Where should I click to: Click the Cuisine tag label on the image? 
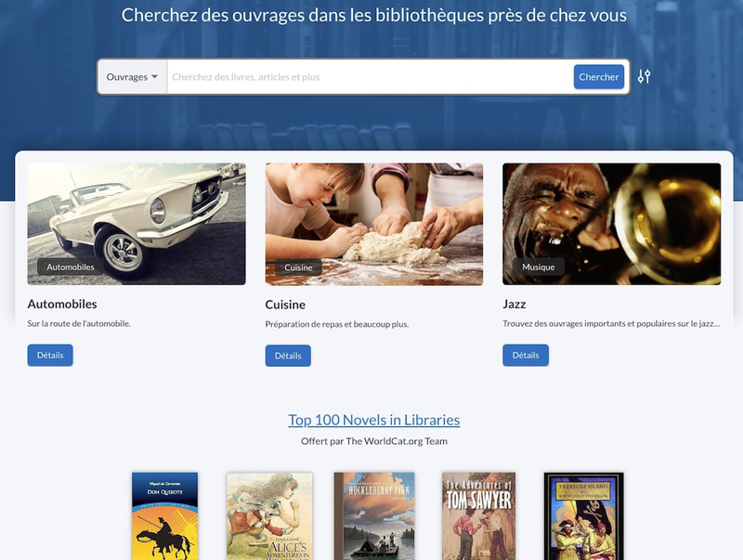[298, 267]
